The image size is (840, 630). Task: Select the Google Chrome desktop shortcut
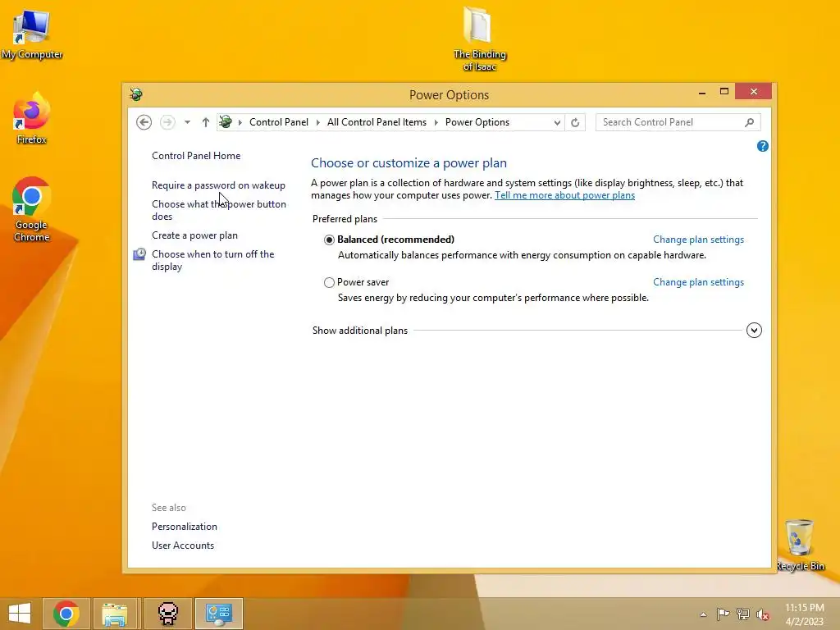pyautogui.click(x=32, y=209)
